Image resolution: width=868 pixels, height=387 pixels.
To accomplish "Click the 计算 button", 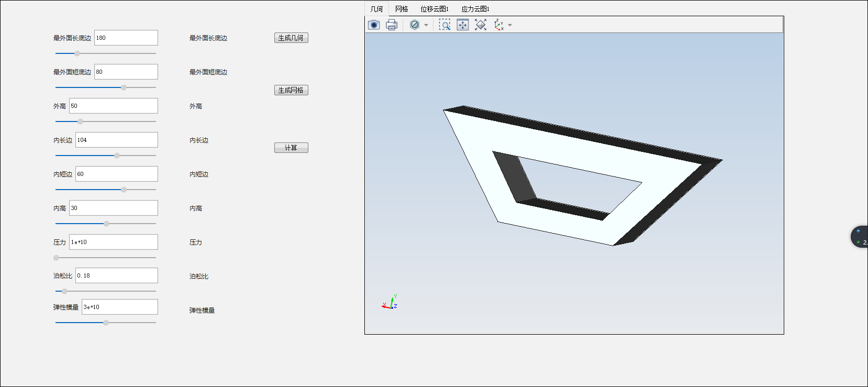I will point(291,148).
